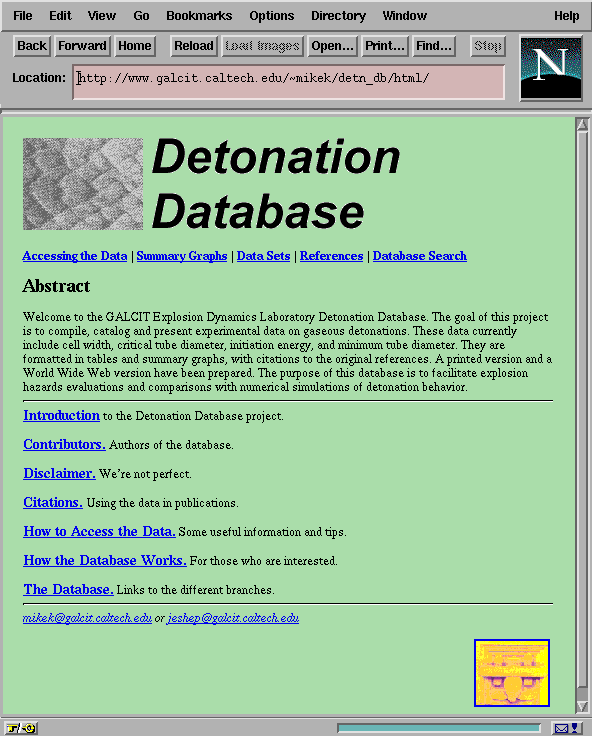Open the Go menu
The width and height of the screenshot is (592, 736).
pos(141,16)
